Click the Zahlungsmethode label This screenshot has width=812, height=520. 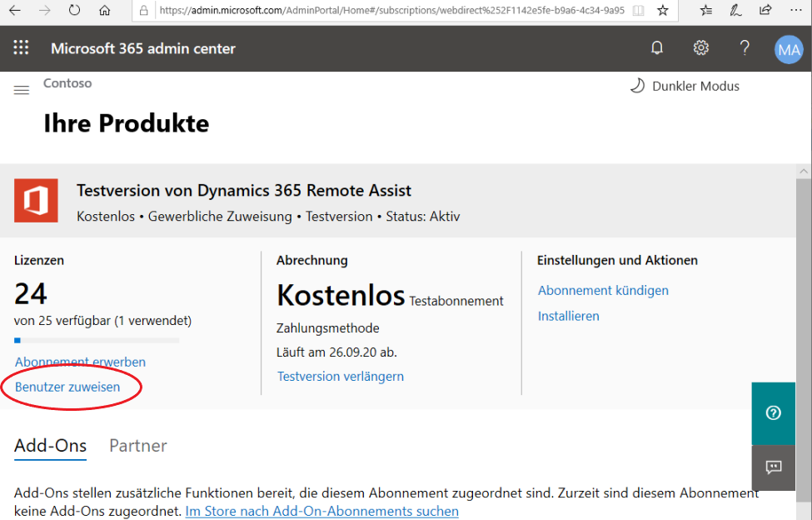click(328, 328)
